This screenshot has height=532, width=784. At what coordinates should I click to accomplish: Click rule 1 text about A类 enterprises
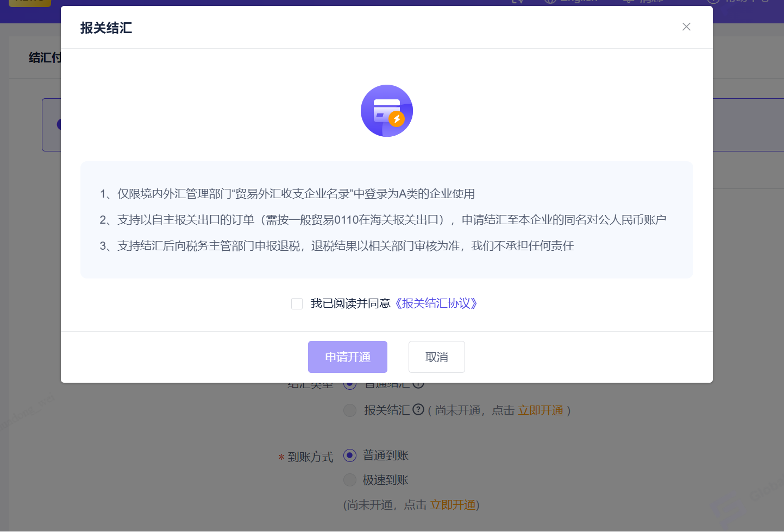pyautogui.click(x=287, y=194)
